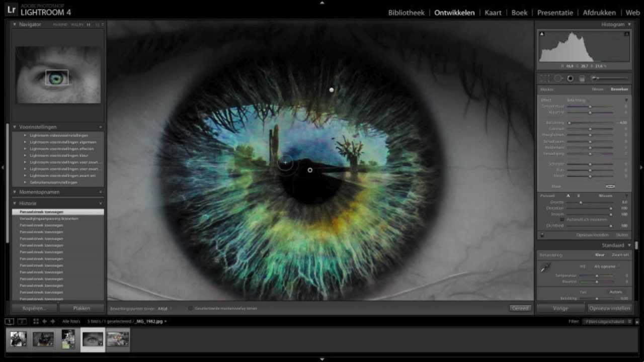Viewport: 644px width, 362px height.
Task: Click the brush Kleur swatch
Action: coord(610,187)
